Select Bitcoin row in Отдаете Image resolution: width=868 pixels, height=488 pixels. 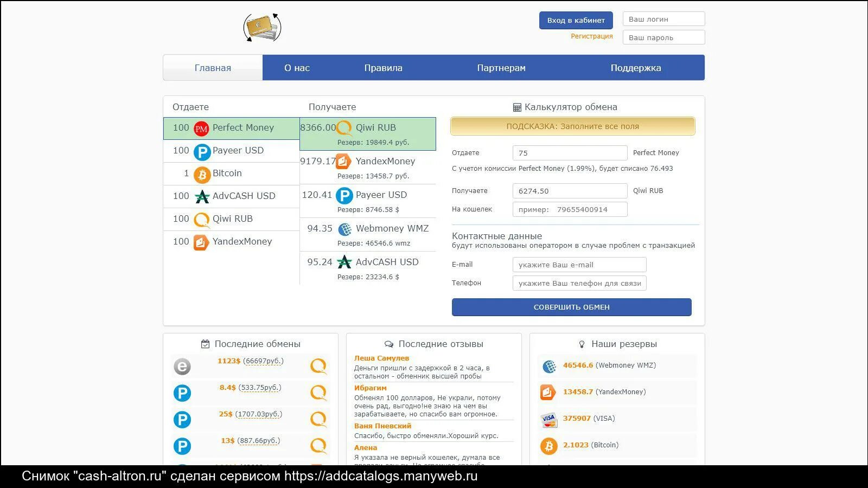(232, 174)
